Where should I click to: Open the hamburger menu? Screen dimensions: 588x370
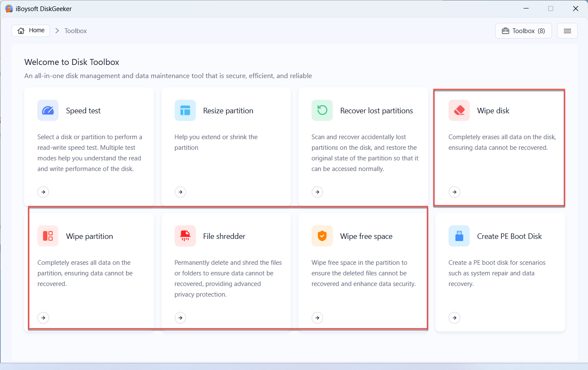click(567, 31)
